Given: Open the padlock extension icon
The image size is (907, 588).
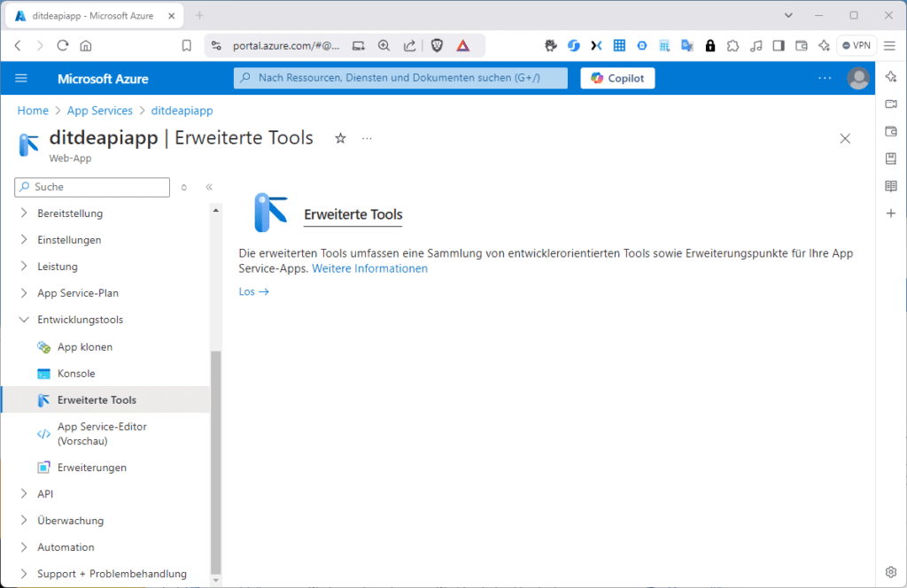Looking at the screenshot, I should coord(709,46).
